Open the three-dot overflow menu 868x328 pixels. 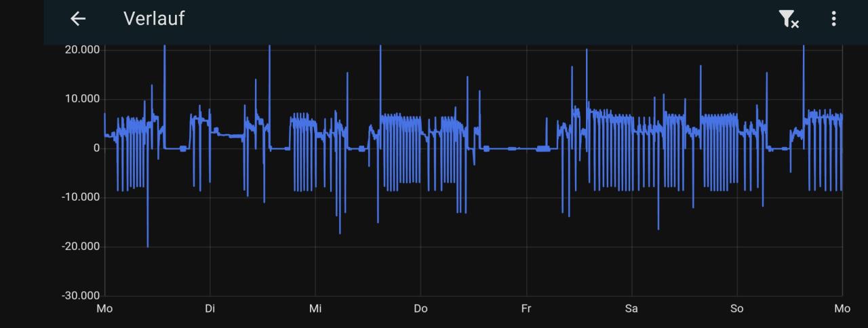click(x=833, y=19)
